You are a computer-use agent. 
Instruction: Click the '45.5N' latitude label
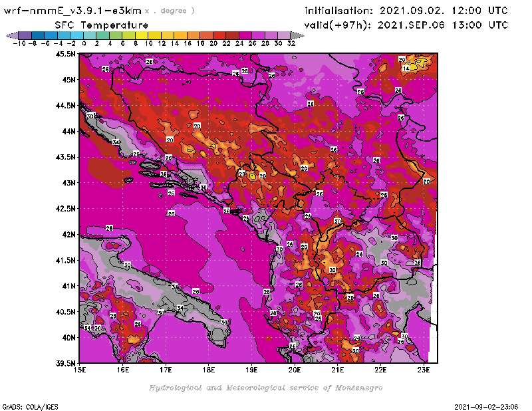click(x=65, y=54)
